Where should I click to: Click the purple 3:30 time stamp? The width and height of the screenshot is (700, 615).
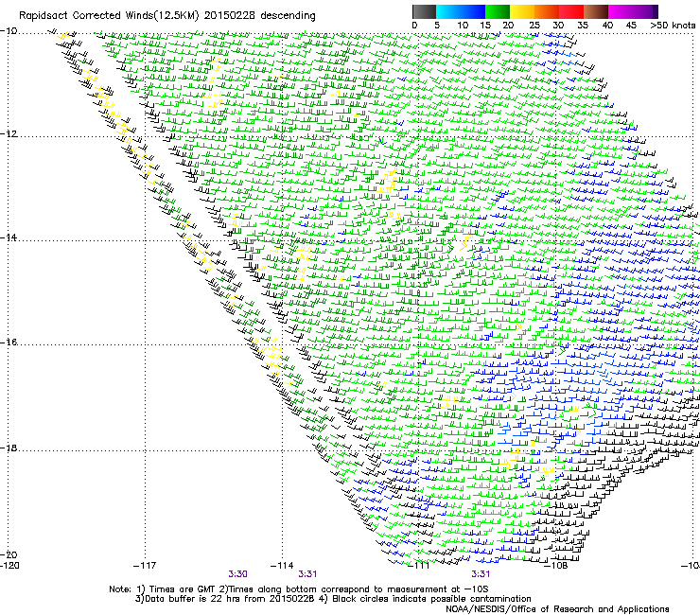coord(238,574)
